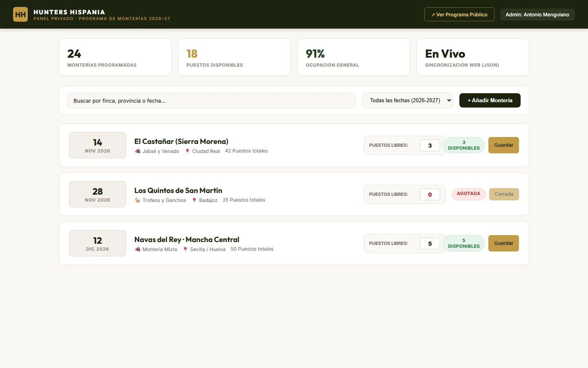Select the puestos libres field for El Castañar
588x368 pixels.
point(430,146)
